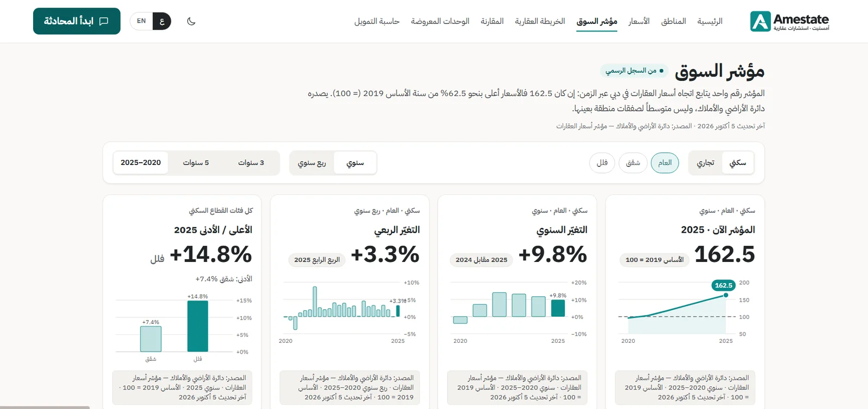This screenshot has height=409, width=868.
Task: Click the chat bubble icon in ابدأ المحادثة
Action: click(104, 21)
